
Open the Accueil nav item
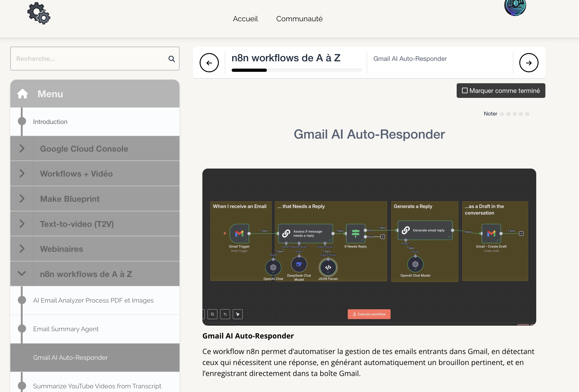245,19
